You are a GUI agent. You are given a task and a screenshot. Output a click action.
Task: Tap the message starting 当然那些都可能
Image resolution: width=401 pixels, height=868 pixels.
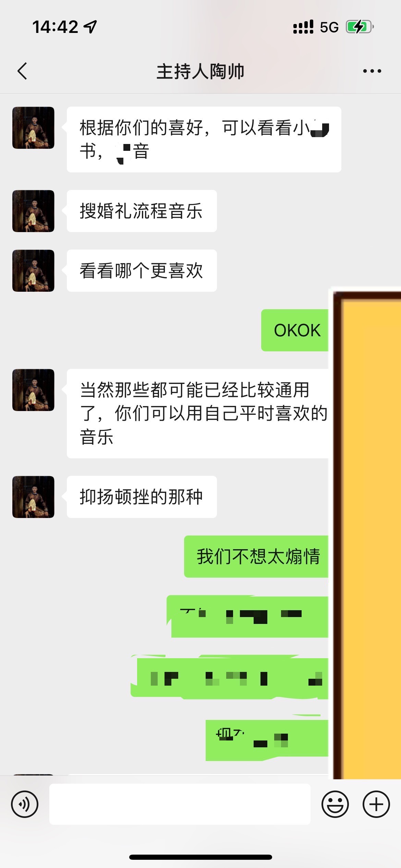(x=198, y=413)
